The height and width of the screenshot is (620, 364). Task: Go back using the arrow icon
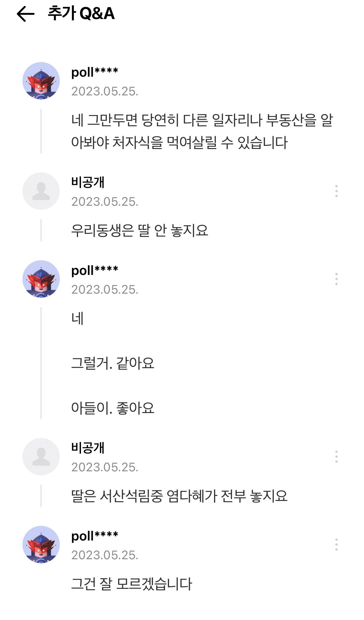[25, 14]
